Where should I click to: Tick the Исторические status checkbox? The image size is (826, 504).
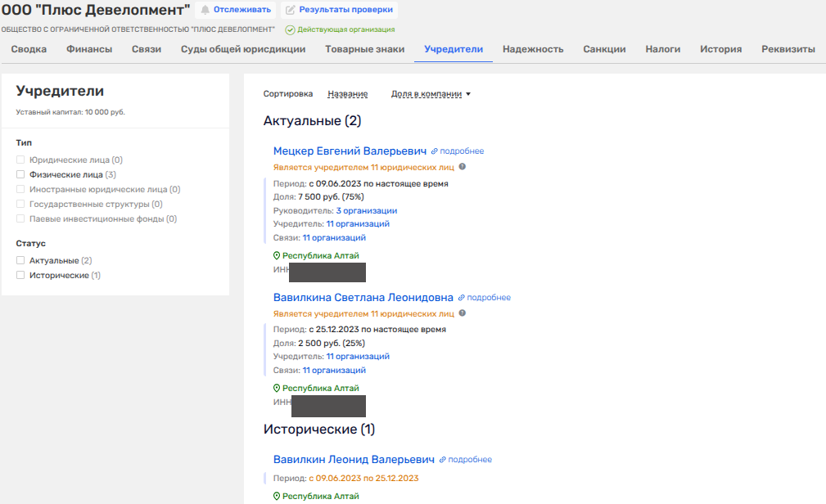point(20,275)
